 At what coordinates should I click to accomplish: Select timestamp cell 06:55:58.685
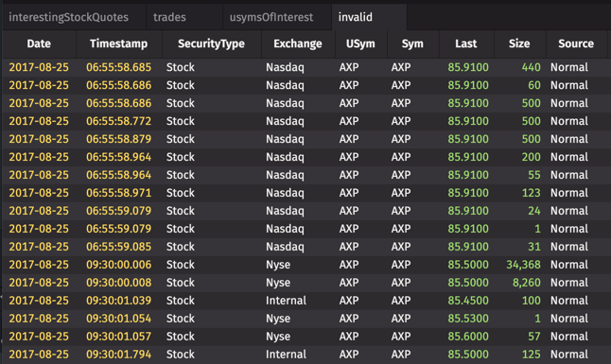tap(118, 67)
